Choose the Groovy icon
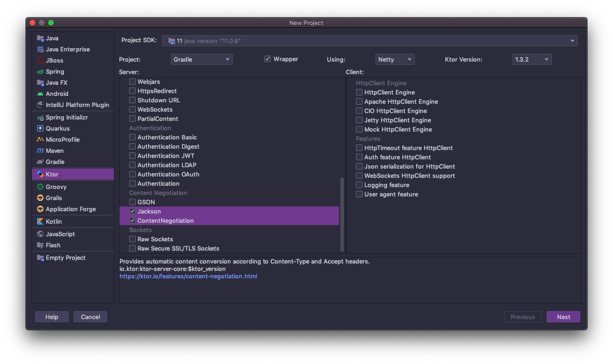 (x=40, y=187)
